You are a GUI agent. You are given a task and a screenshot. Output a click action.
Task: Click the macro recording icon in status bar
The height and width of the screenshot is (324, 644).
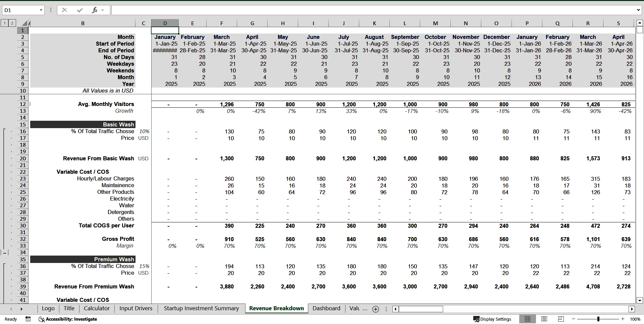(28, 319)
